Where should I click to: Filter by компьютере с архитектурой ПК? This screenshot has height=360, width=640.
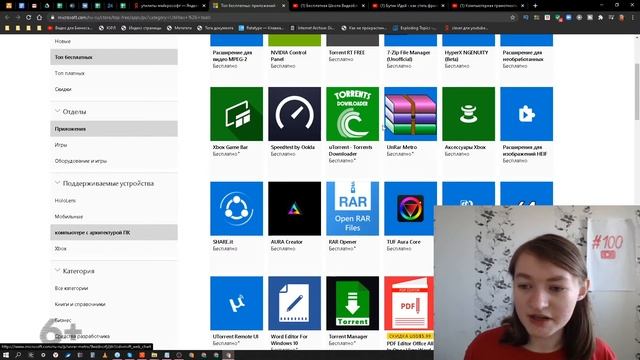114,232
